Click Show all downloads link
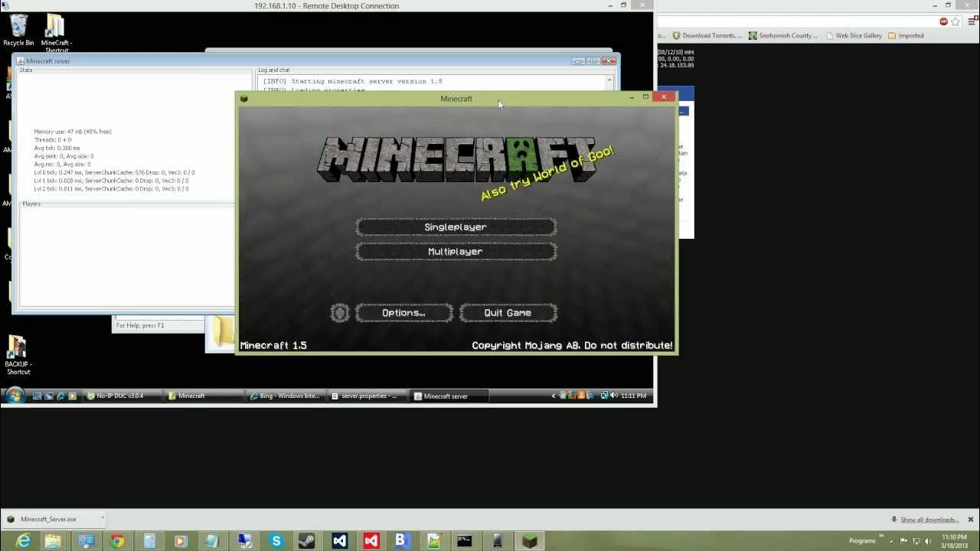The height and width of the screenshot is (551, 980). (x=929, y=520)
